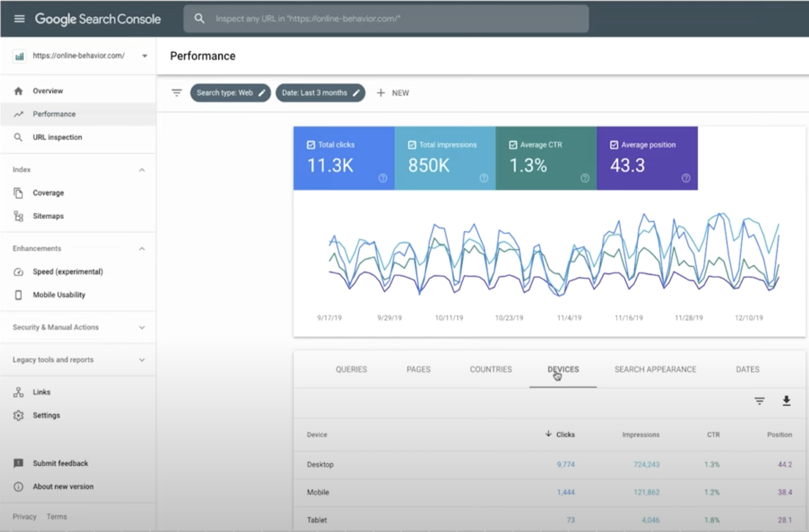This screenshot has height=532, width=809.
Task: Open Total impressions help question icon
Action: coord(484,178)
